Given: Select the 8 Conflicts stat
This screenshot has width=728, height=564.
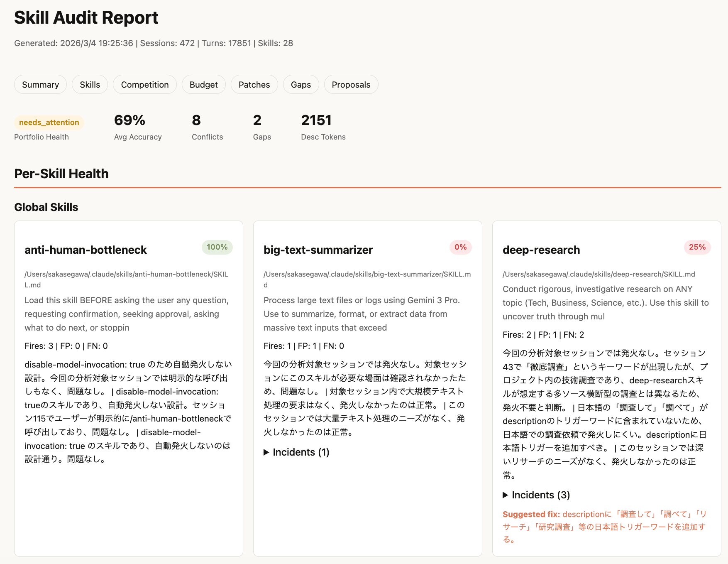Looking at the screenshot, I should (195, 120).
